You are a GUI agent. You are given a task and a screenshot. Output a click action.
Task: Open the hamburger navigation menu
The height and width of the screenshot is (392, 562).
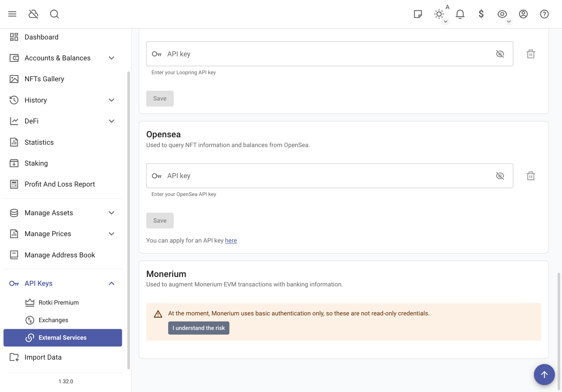12,14
